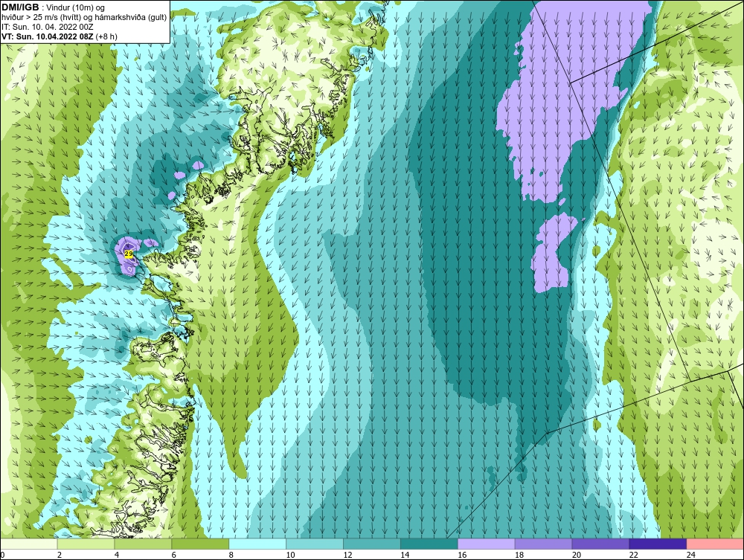The width and height of the screenshot is (744, 560).
Task: Click the 0-2 m/s palest legend swatch
Action: 29,544
